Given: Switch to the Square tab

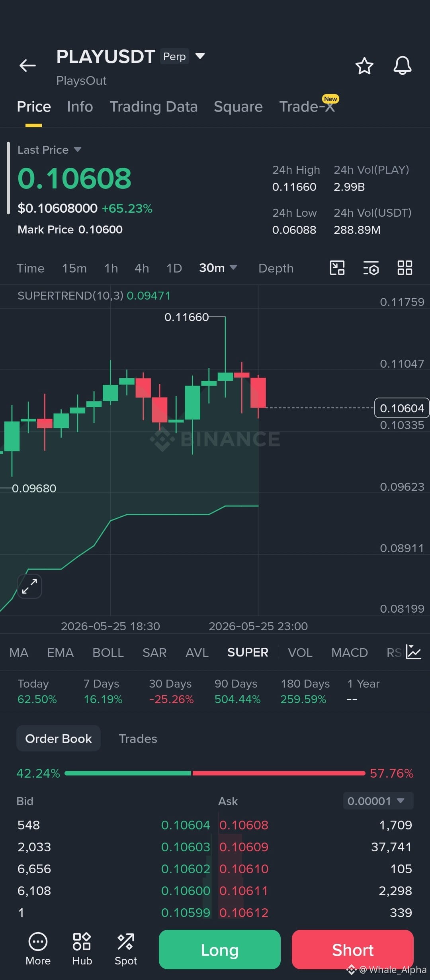Looking at the screenshot, I should click(238, 107).
